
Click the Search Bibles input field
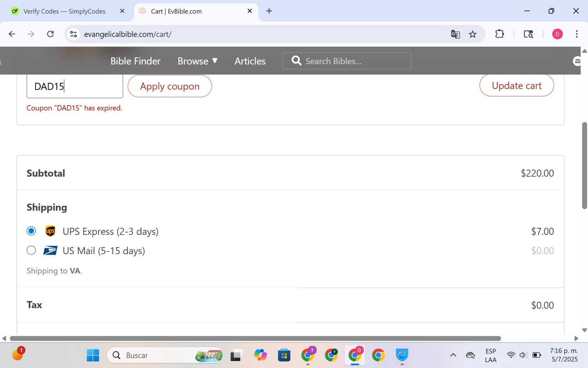point(347,61)
